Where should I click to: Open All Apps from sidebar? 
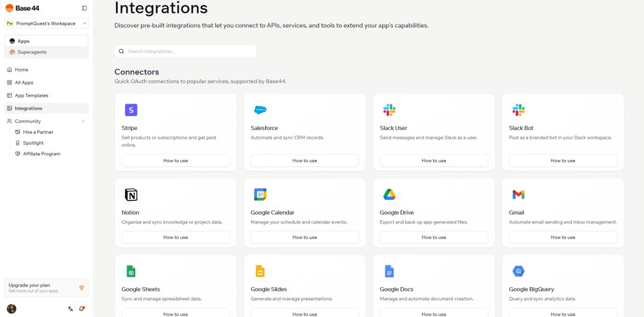(x=24, y=83)
